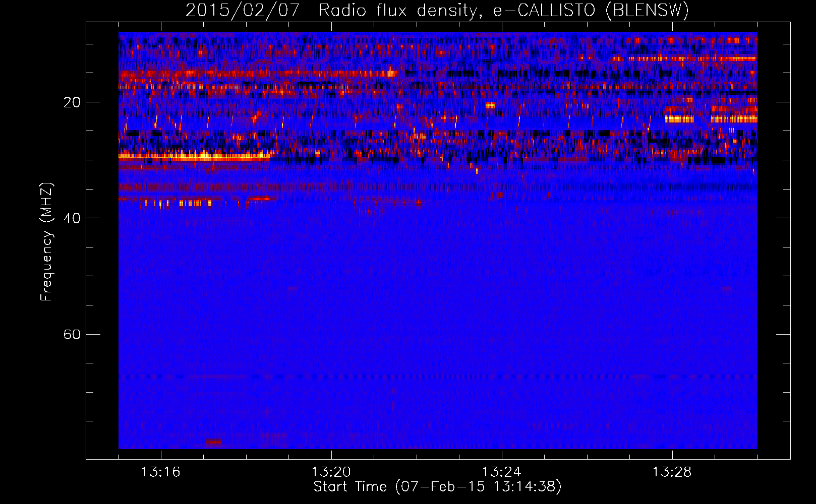Click the '40' frequency tick label

pyautogui.click(x=72, y=218)
